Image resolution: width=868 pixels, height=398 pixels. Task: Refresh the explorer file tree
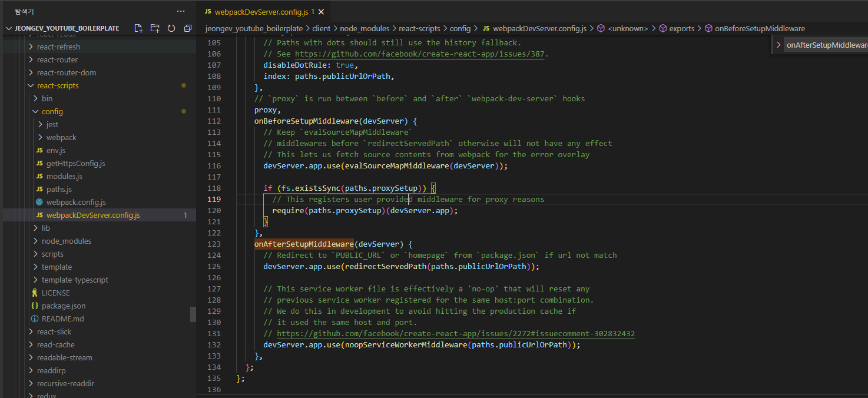pos(171,28)
